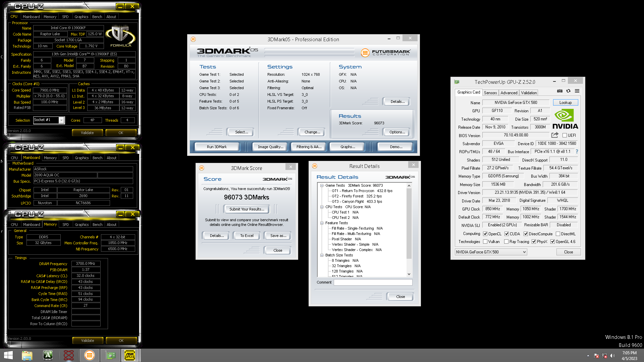This screenshot has width=644, height=362.
Task: Click the Filtering & AA button
Action: 309,147
